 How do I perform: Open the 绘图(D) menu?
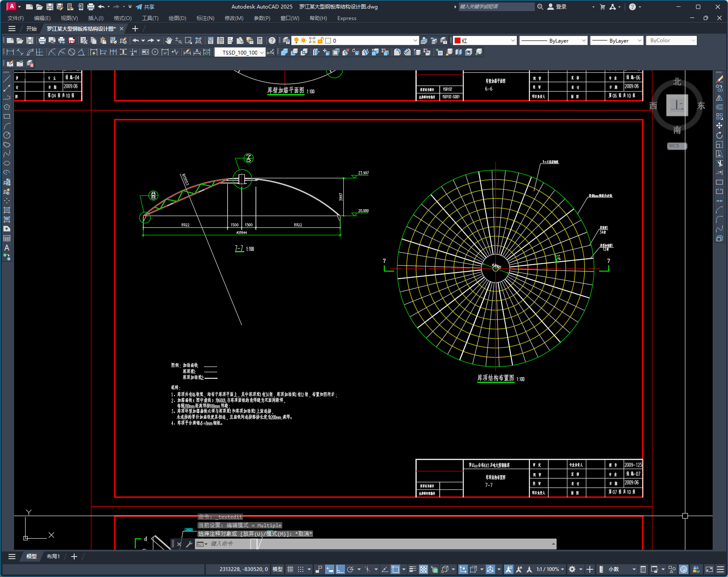tap(177, 18)
